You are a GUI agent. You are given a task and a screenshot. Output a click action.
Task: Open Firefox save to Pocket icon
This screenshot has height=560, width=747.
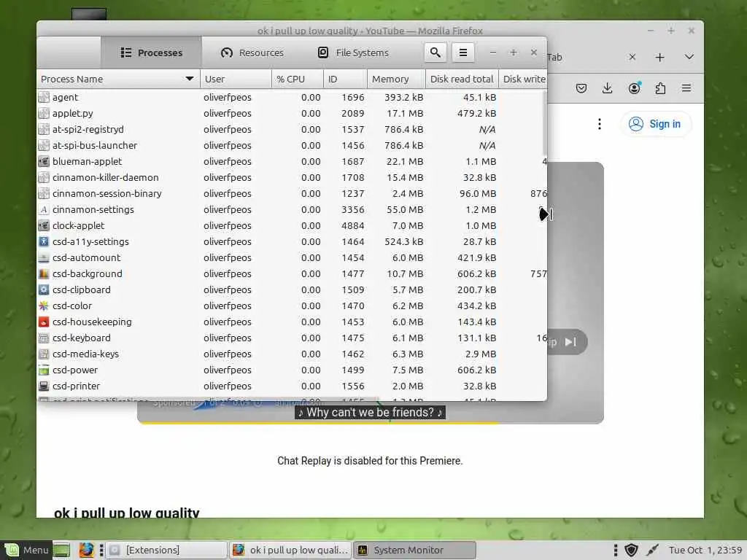coord(581,88)
